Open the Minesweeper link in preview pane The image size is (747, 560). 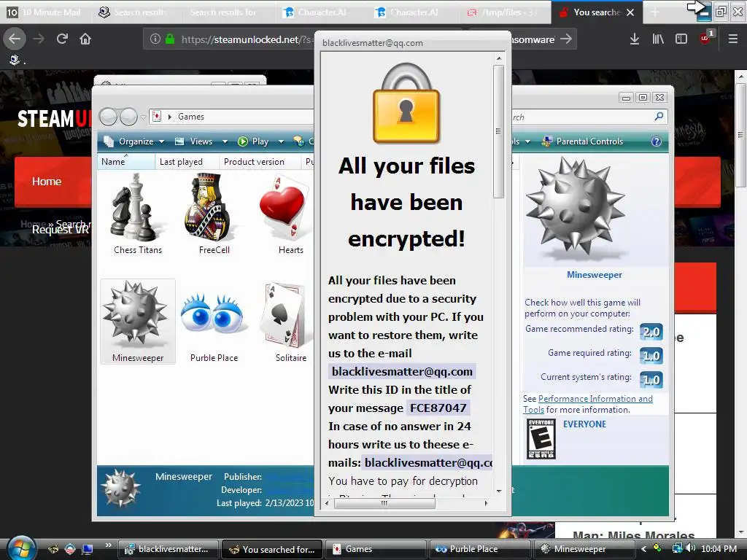[594, 275]
